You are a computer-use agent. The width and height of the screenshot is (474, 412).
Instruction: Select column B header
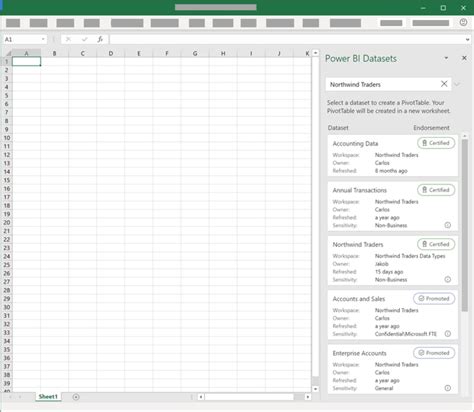pos(54,53)
